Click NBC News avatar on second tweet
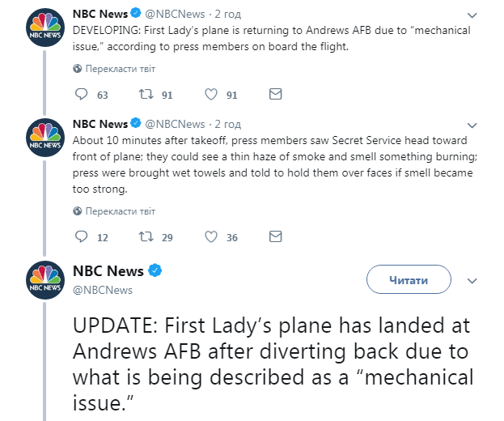The image size is (504, 421). (45, 140)
